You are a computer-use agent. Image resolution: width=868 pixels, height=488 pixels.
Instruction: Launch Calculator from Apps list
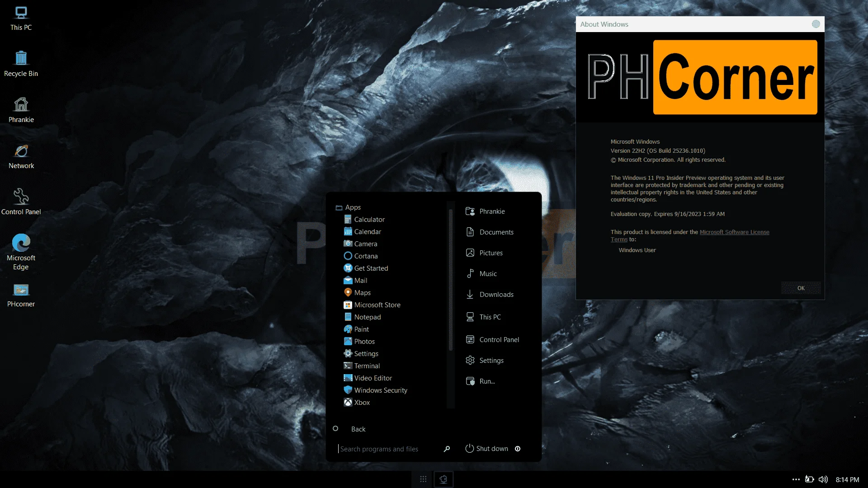click(364, 219)
